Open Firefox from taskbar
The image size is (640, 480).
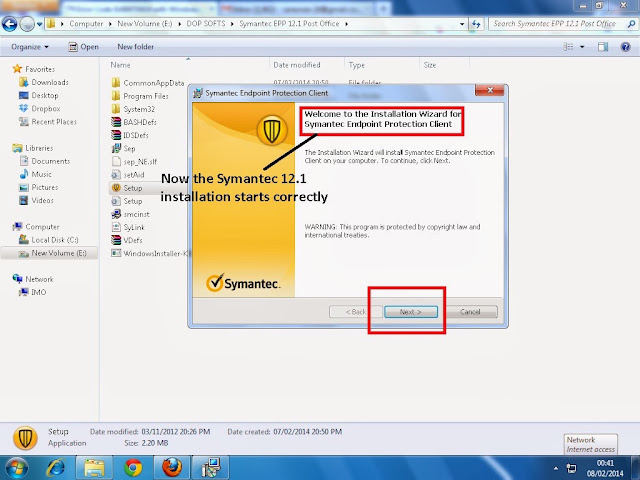(172, 468)
